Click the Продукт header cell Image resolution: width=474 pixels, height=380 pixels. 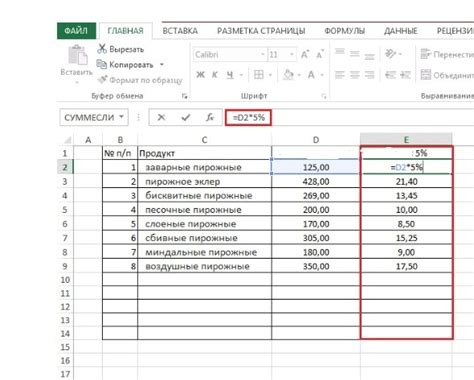[x=204, y=153]
